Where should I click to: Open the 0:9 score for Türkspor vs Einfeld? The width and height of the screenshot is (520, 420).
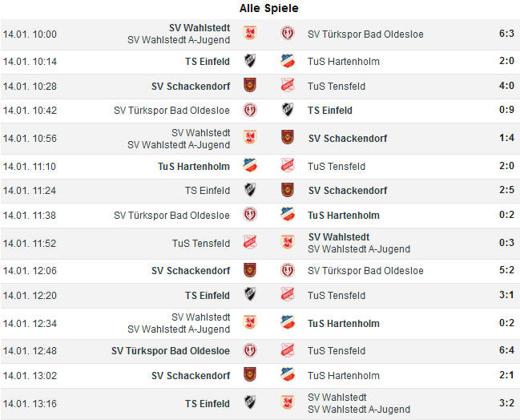pyautogui.click(x=506, y=110)
